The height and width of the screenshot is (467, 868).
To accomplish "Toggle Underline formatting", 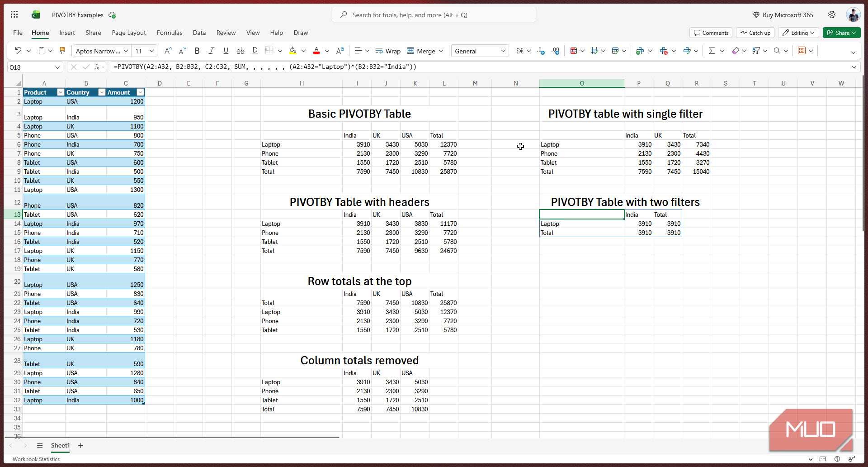I will click(226, 51).
